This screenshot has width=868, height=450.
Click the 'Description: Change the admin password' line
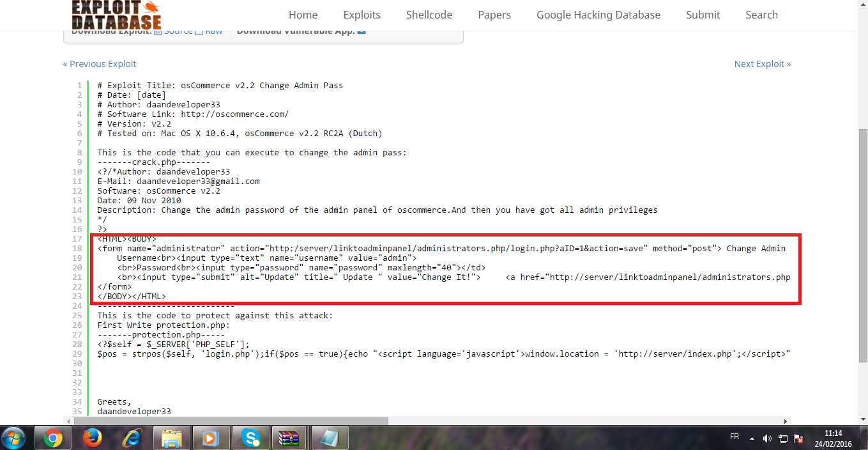(x=377, y=210)
